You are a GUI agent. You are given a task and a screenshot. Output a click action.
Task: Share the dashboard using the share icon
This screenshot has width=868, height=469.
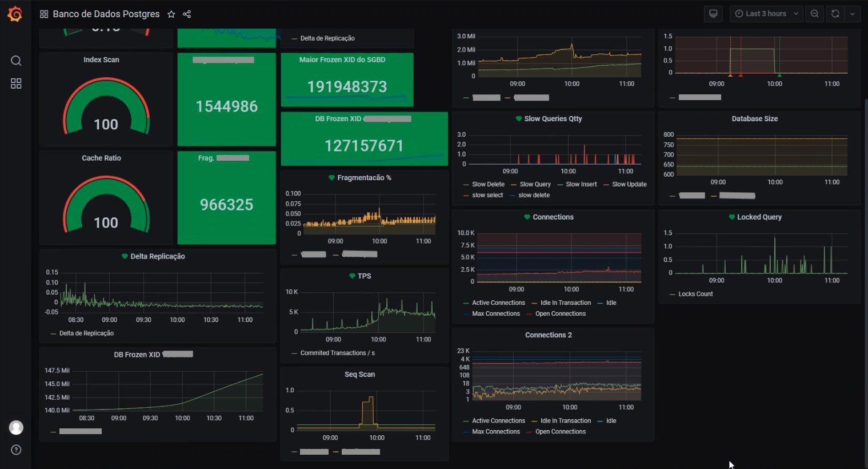point(187,14)
